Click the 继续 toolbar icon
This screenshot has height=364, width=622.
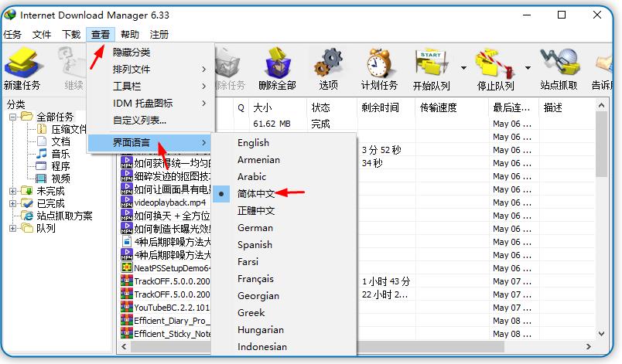(x=73, y=62)
